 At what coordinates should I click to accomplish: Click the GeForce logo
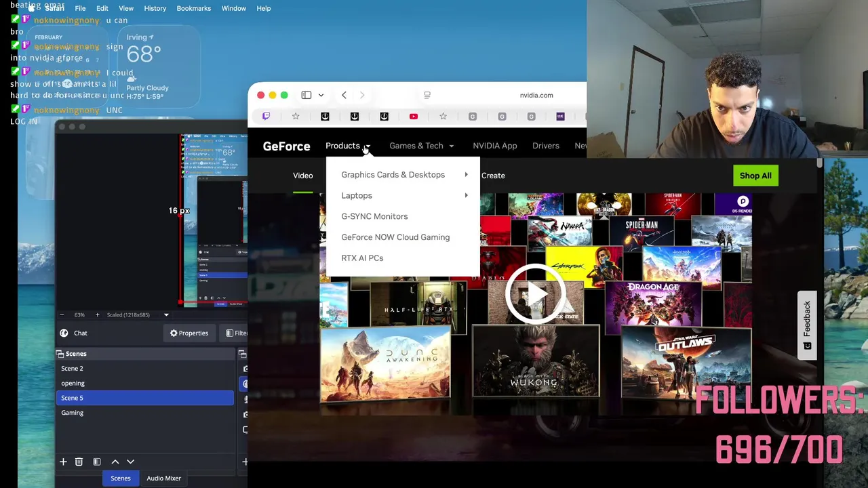tap(286, 146)
